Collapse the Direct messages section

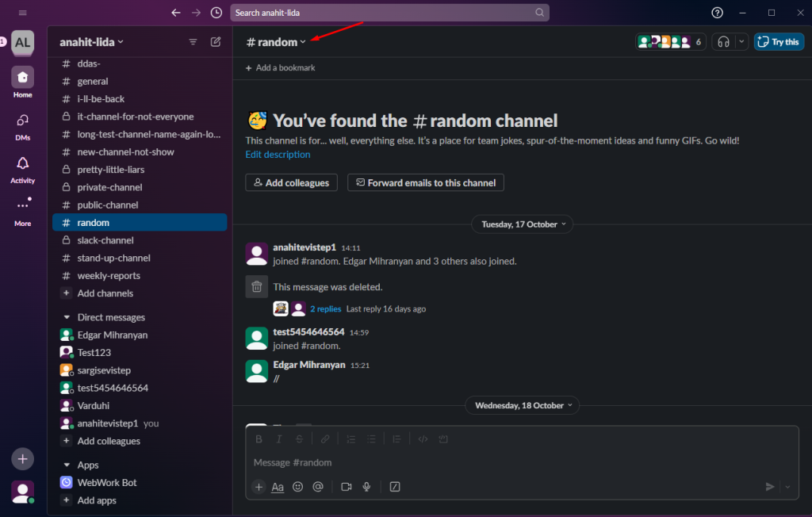pos(67,317)
